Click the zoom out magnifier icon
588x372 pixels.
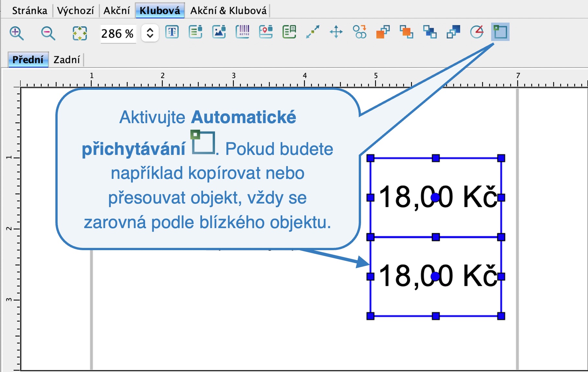coord(48,33)
